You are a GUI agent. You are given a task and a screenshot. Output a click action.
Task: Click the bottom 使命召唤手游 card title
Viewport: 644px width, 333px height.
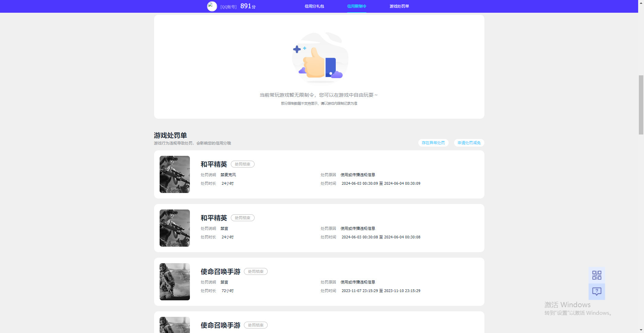[221, 325]
